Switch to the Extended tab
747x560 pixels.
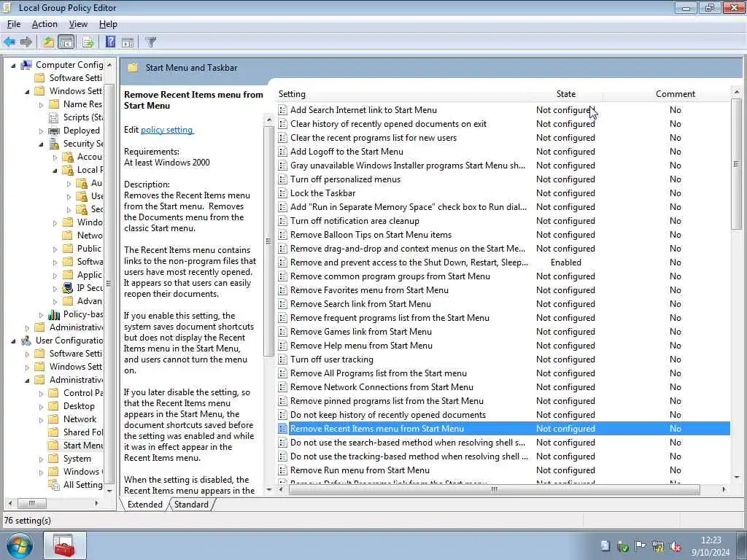click(x=145, y=505)
